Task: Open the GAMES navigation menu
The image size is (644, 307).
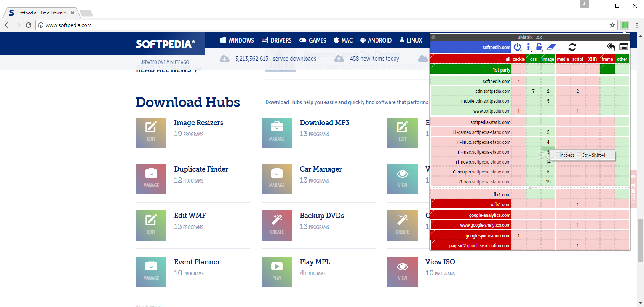Action: point(313,40)
